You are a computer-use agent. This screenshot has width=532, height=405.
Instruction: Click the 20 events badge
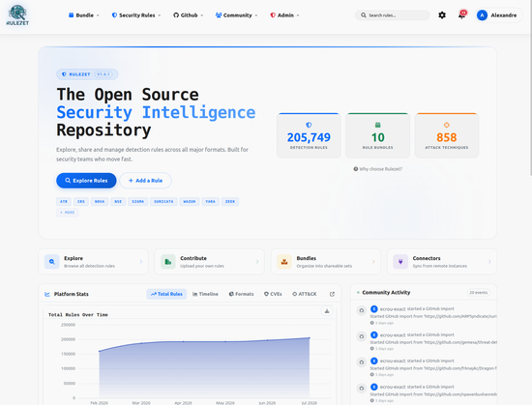479,293
